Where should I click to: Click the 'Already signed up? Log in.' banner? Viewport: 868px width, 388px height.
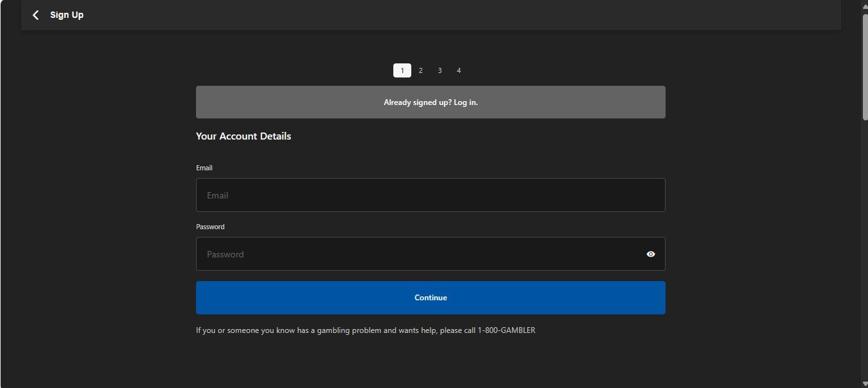(430, 102)
